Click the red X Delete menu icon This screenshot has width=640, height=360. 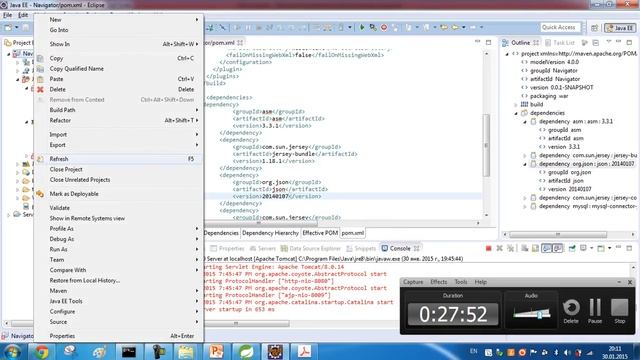click(40, 89)
